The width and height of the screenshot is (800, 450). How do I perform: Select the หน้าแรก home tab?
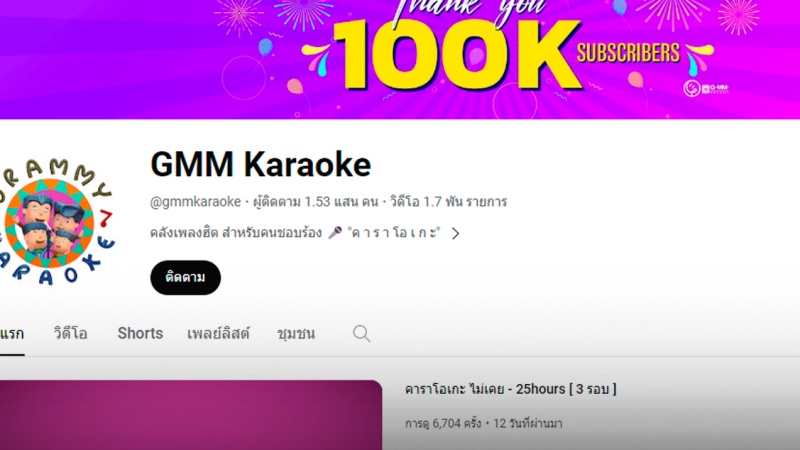12,334
